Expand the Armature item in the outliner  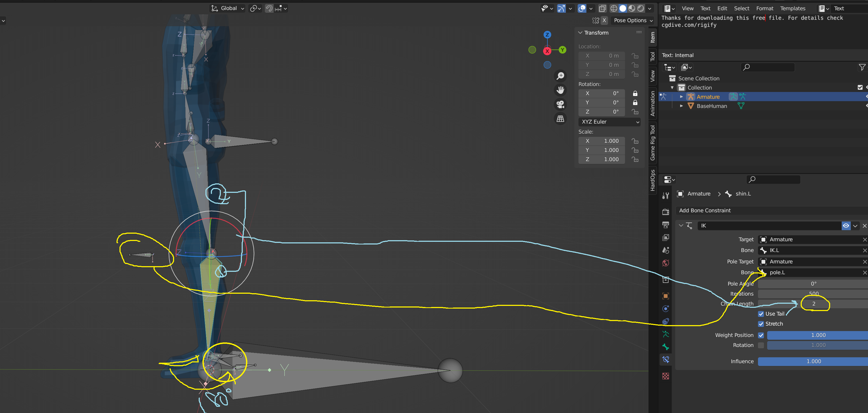tap(681, 97)
